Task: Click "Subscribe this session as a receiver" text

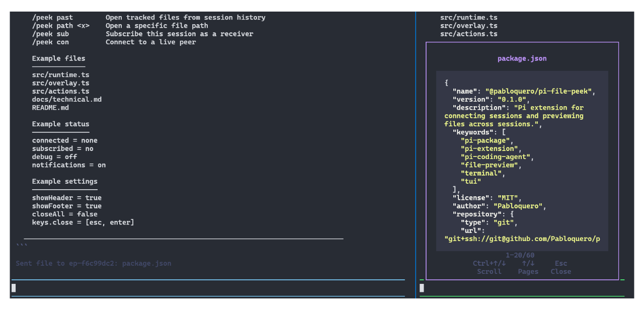Action: pos(179,34)
